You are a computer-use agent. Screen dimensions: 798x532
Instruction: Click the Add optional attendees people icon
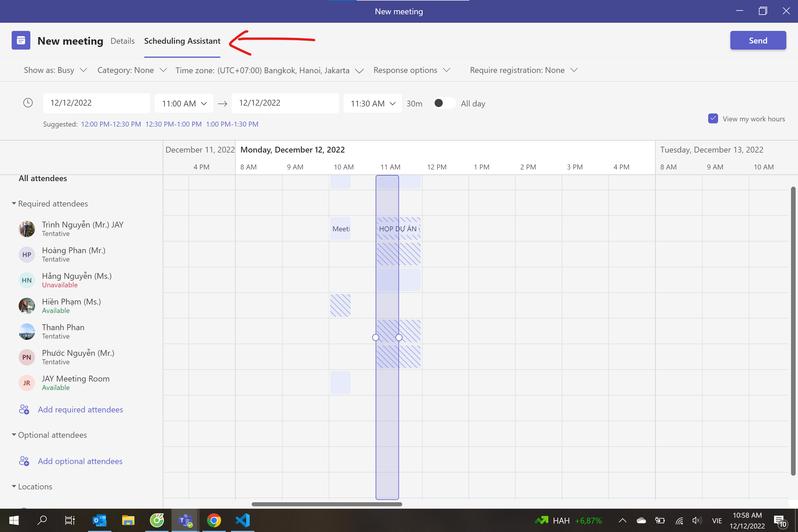coord(24,461)
